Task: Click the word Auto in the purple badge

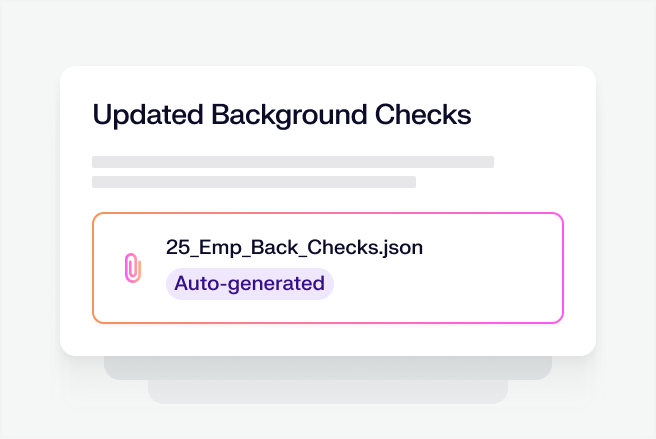Action: pyautogui.click(x=194, y=283)
